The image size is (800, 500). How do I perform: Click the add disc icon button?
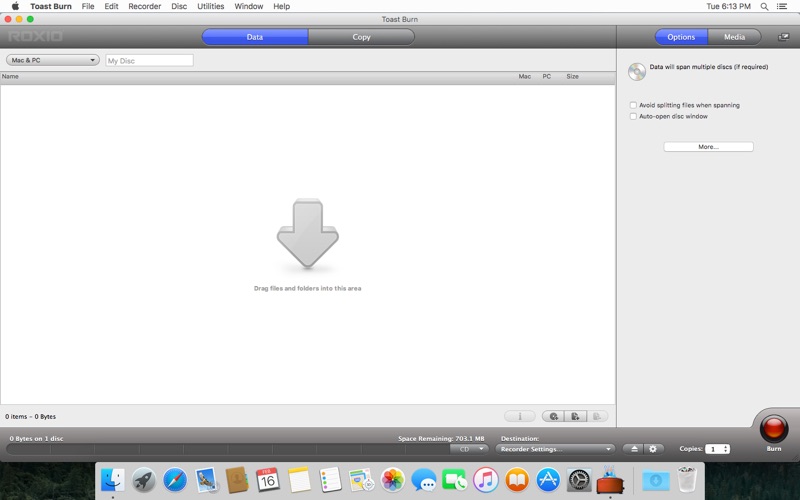[553, 416]
